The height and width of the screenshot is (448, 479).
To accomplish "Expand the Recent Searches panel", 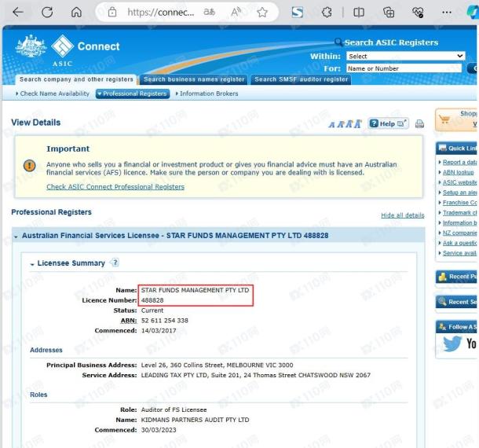I will click(x=456, y=302).
